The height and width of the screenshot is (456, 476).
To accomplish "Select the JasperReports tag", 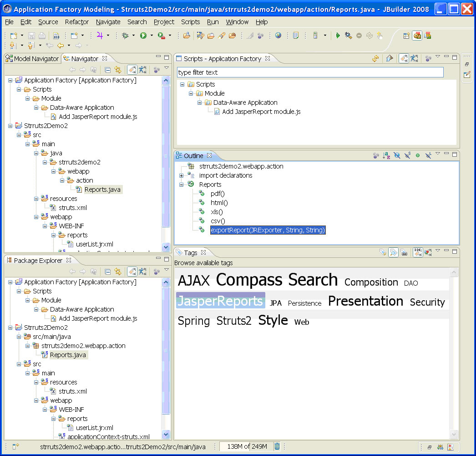I will point(220,301).
